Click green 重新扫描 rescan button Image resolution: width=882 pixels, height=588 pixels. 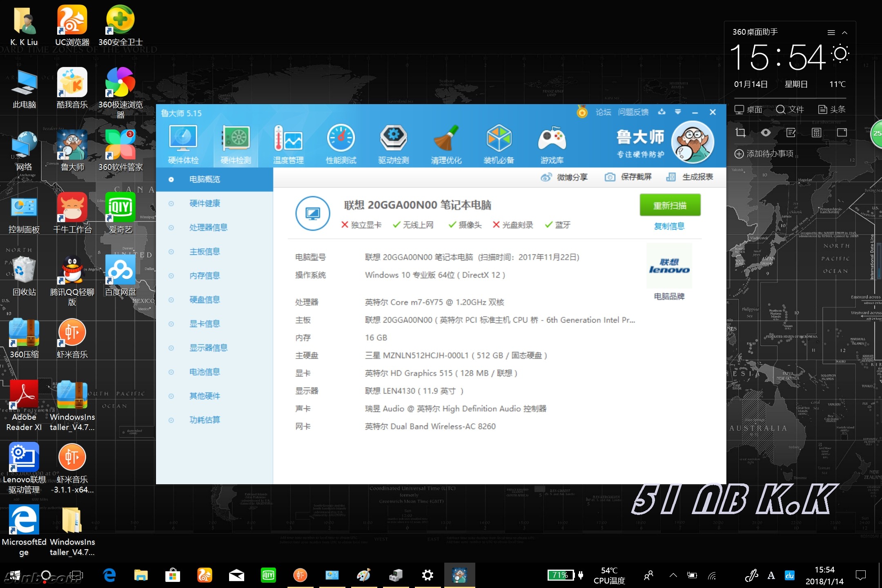click(x=670, y=205)
